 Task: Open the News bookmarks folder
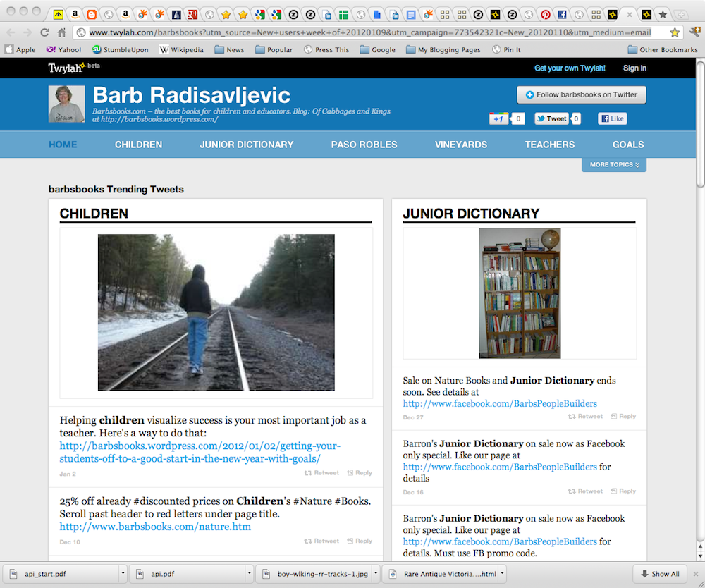pyautogui.click(x=229, y=50)
